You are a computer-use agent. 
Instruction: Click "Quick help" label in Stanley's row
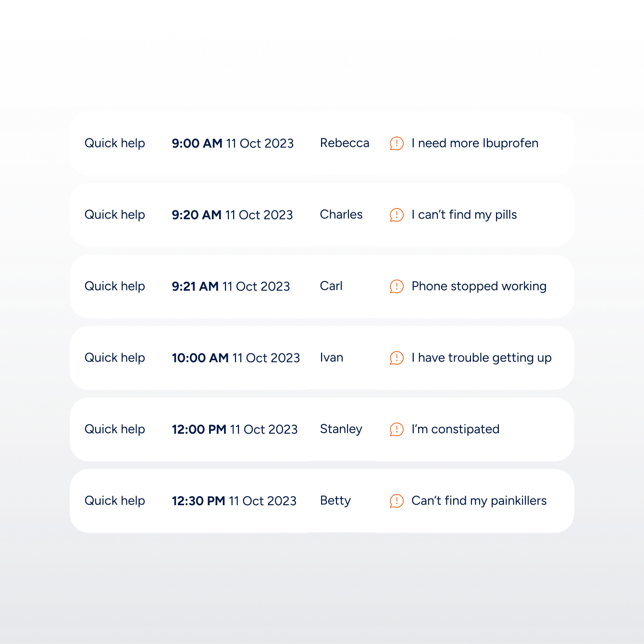[115, 429]
